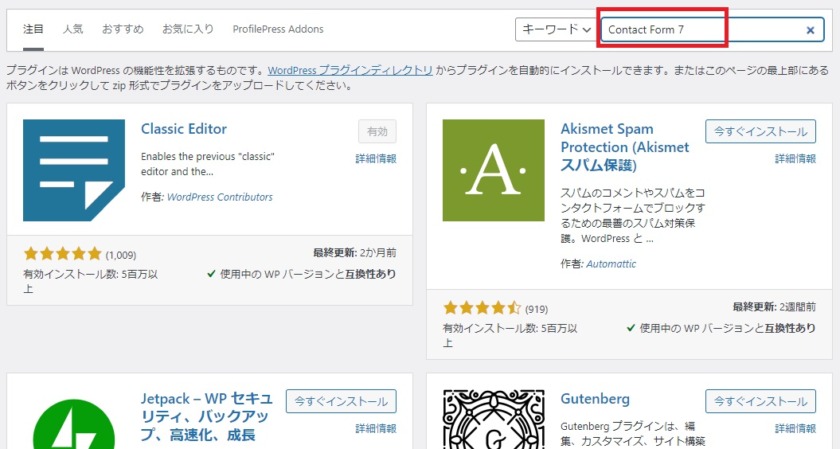Image resolution: width=840 pixels, height=449 pixels.
Task: Install Gutenberg with 今すぐインストール
Action: (x=761, y=401)
